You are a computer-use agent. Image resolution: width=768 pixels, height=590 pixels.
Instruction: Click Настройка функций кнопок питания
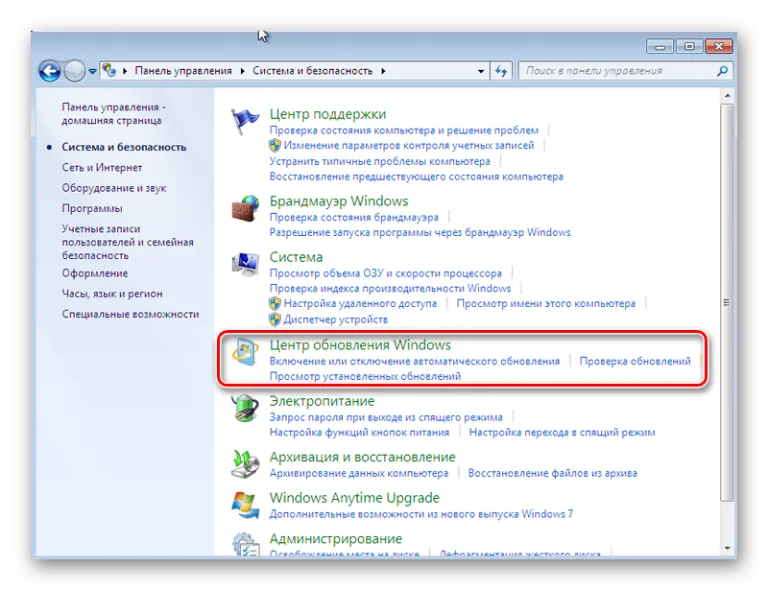[x=359, y=432]
